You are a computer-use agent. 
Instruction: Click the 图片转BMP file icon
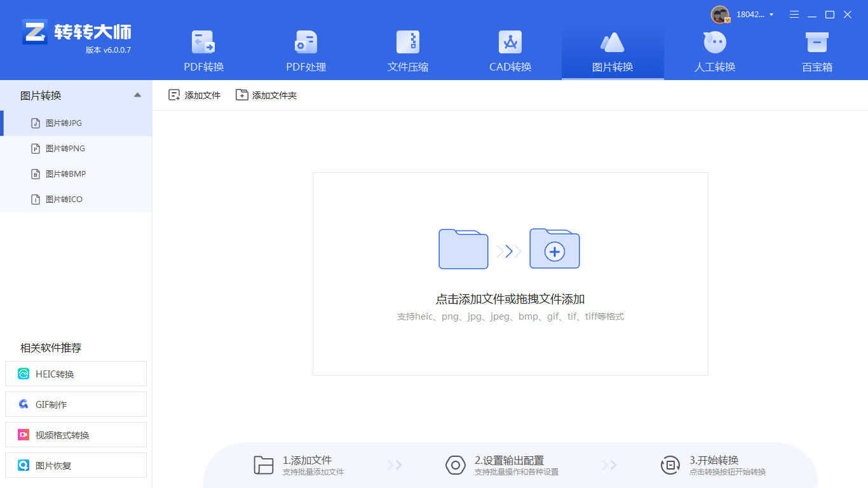(x=36, y=174)
